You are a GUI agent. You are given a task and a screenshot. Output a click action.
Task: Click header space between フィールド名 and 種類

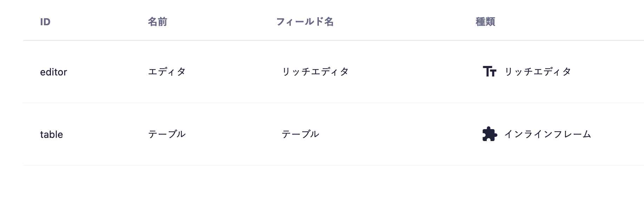pyautogui.click(x=404, y=22)
